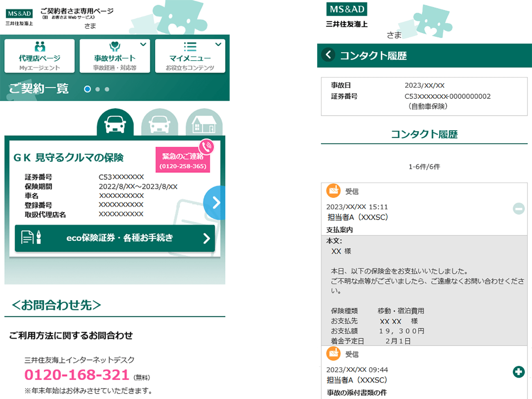Select the second carousel page dot
The width and height of the screenshot is (532, 399).
click(97, 89)
